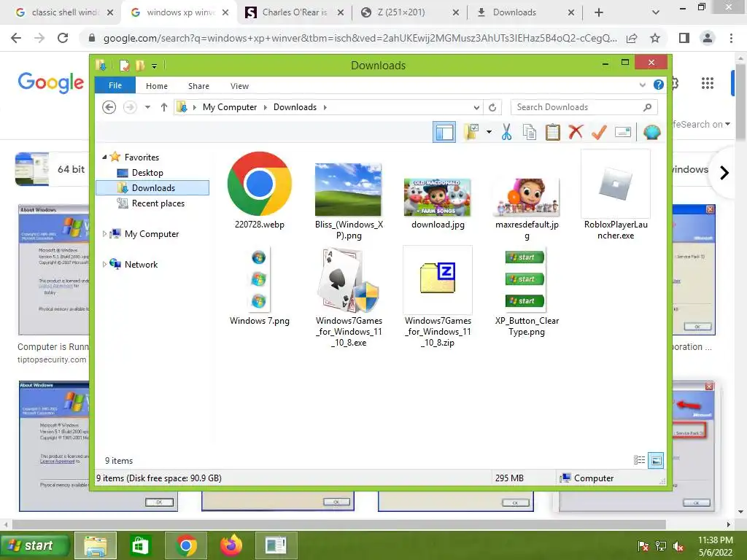747x560 pixels.
Task: Open Customize Quick Access Toolbar dropdown
Action: click(155, 66)
